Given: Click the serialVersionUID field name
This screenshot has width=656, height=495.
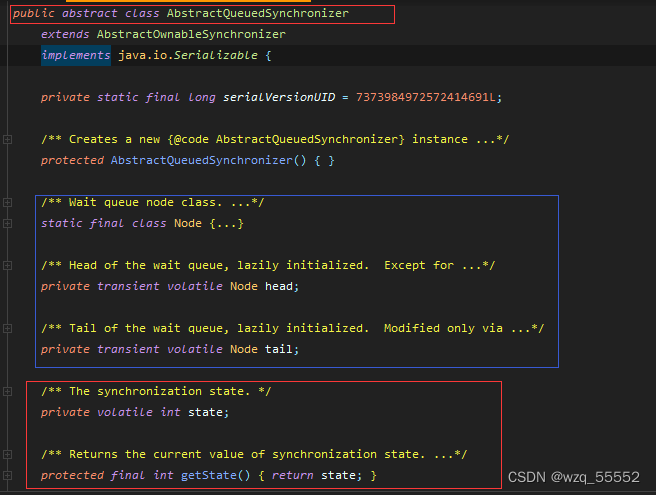Looking at the screenshot, I should pyautogui.click(x=279, y=97).
